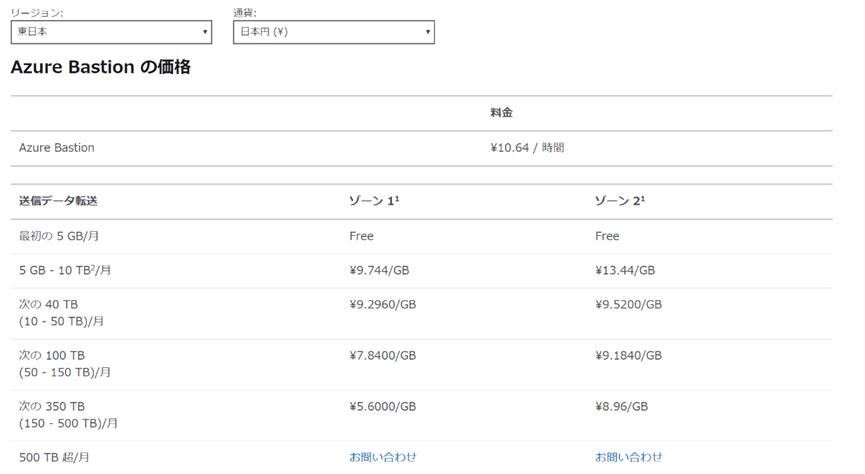Click the ¥7.8400/GB price
865x474 pixels.
tap(382, 355)
